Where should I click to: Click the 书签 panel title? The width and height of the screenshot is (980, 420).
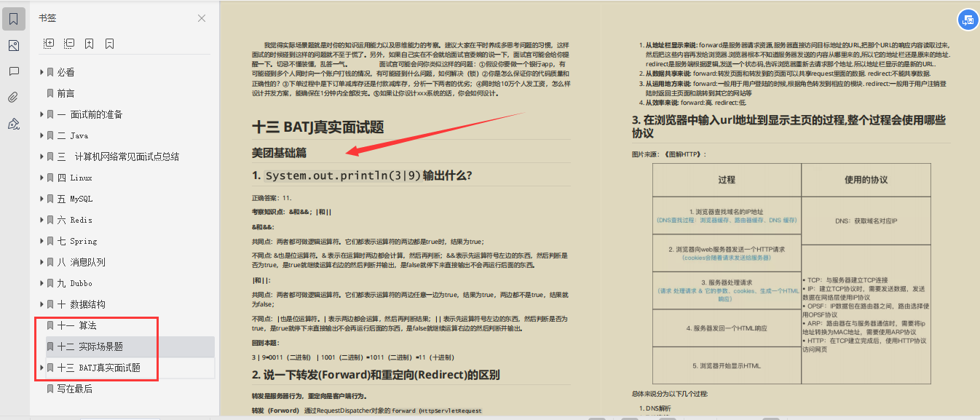point(48,18)
